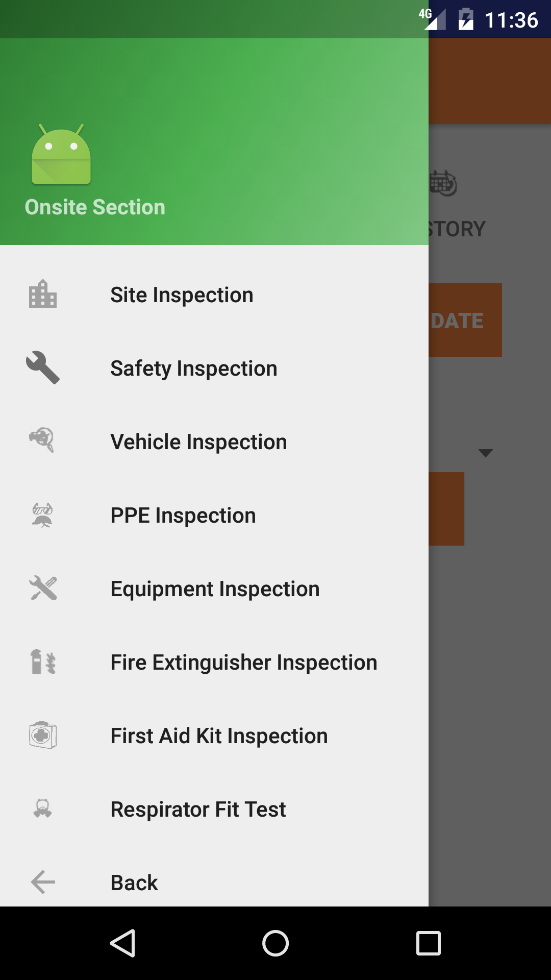
Task: Tap the Android logo in drawer header
Action: 61,155
